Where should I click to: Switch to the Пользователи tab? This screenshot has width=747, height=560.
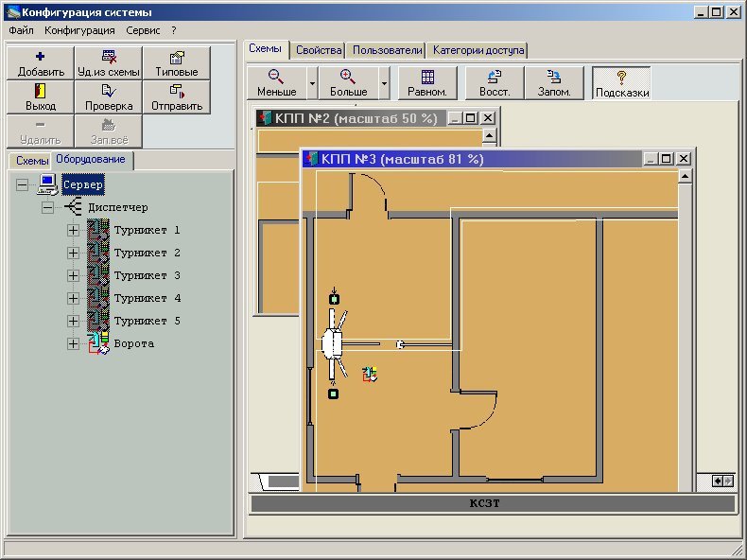pos(388,50)
